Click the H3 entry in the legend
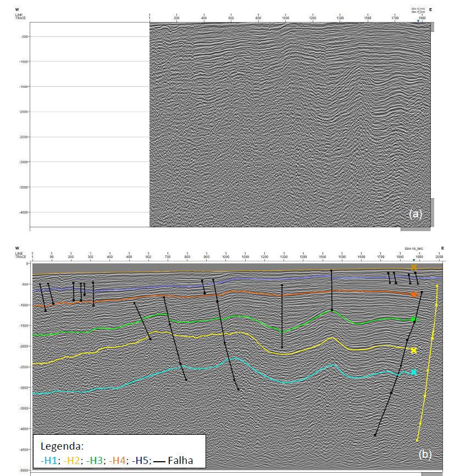This screenshot has height=476, width=449. pyautogui.click(x=95, y=461)
